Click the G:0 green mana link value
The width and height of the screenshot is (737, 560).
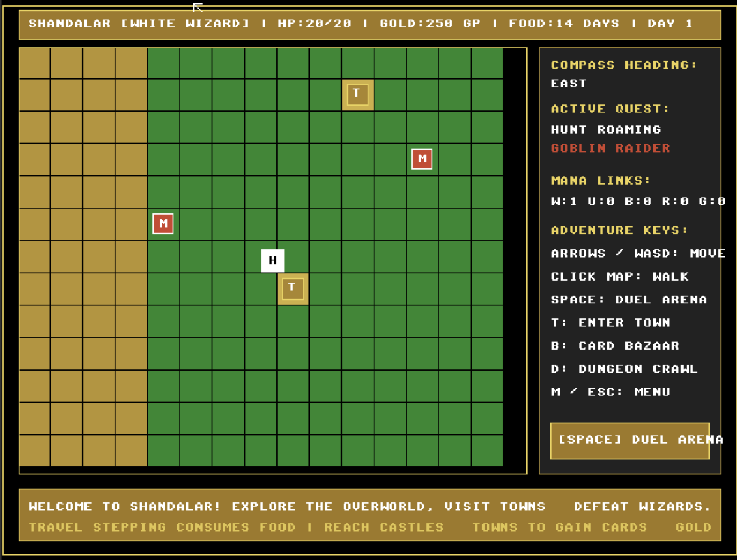tap(712, 202)
